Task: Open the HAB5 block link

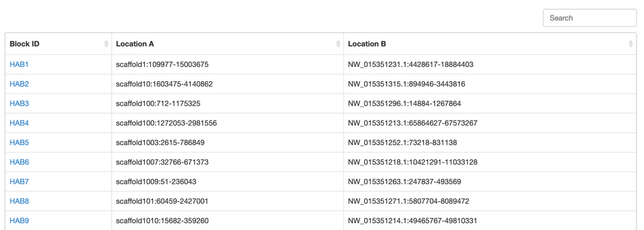Action: point(19,143)
